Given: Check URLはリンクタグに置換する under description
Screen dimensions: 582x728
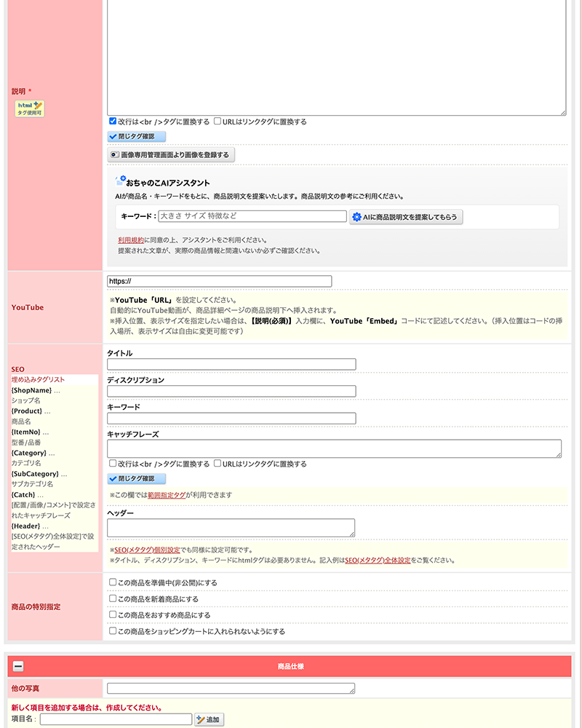Looking at the screenshot, I should pyautogui.click(x=218, y=121).
